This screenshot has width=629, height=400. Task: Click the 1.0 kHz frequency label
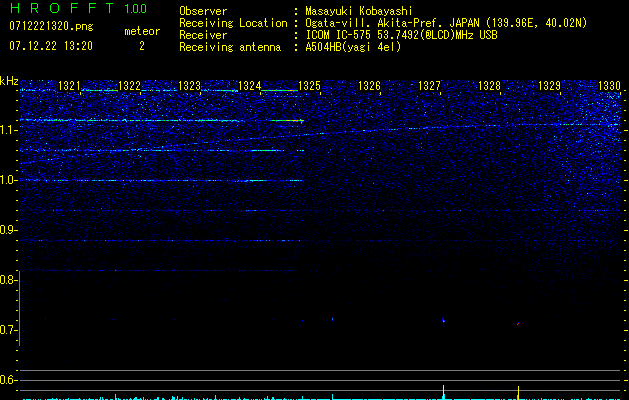[8, 180]
